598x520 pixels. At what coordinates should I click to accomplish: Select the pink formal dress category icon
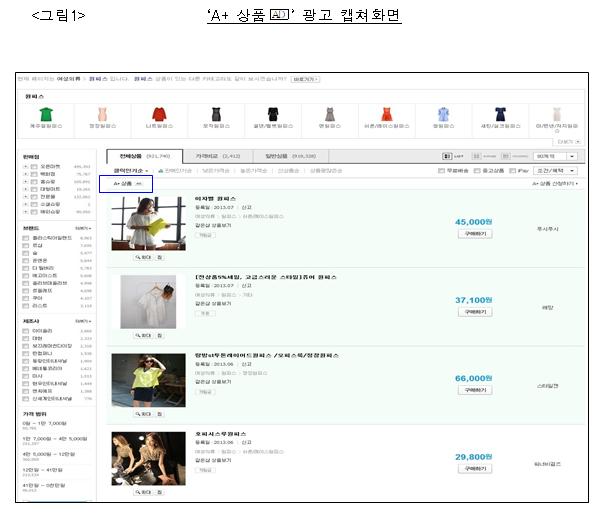(102, 114)
